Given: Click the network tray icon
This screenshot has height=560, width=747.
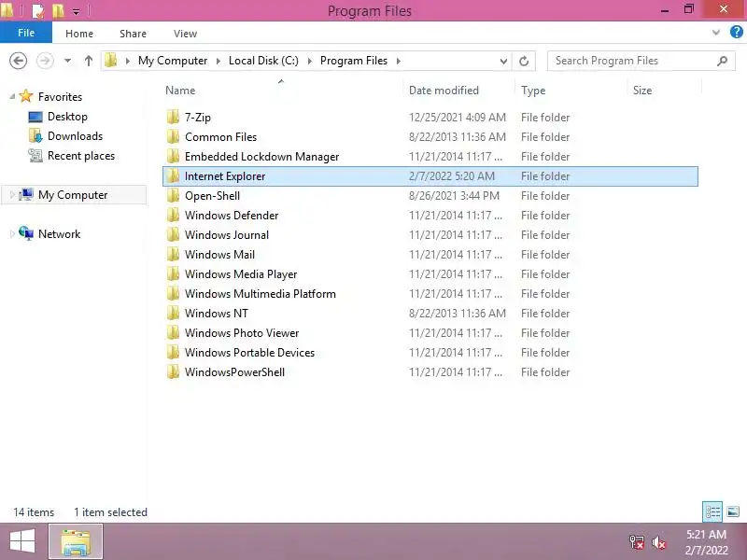Looking at the screenshot, I should [x=637, y=542].
